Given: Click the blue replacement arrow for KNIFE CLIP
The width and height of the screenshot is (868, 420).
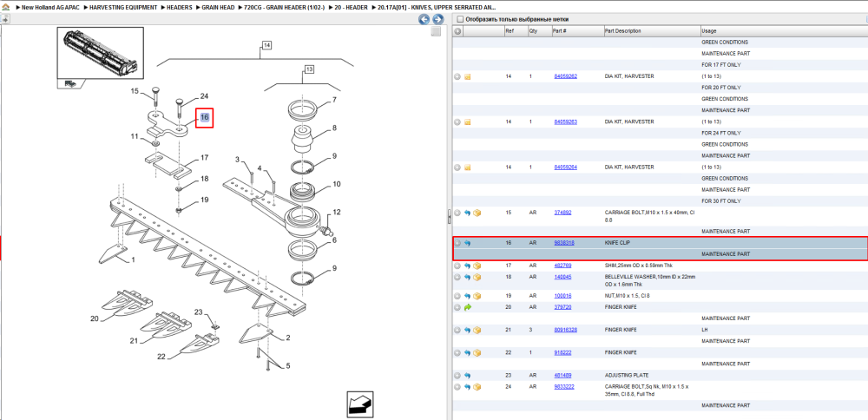Looking at the screenshot, I should [467, 243].
